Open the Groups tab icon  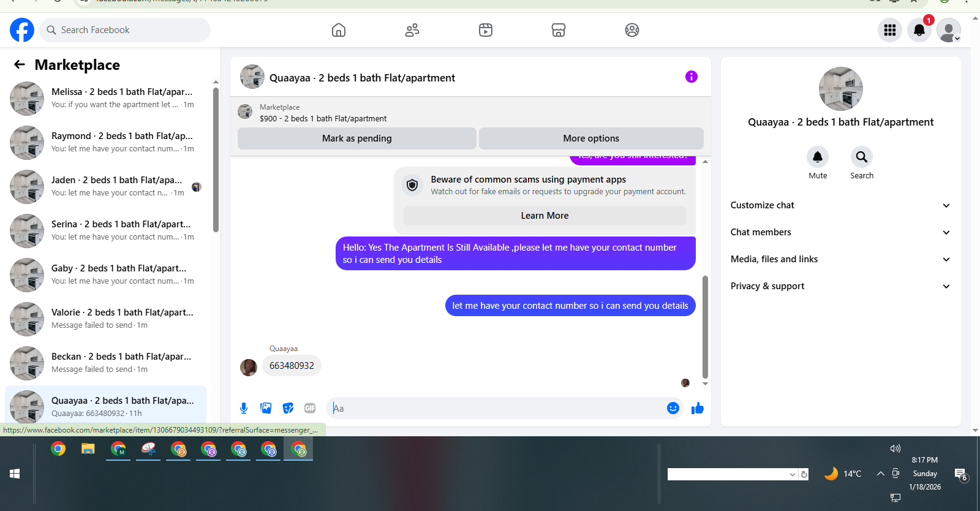(x=632, y=30)
